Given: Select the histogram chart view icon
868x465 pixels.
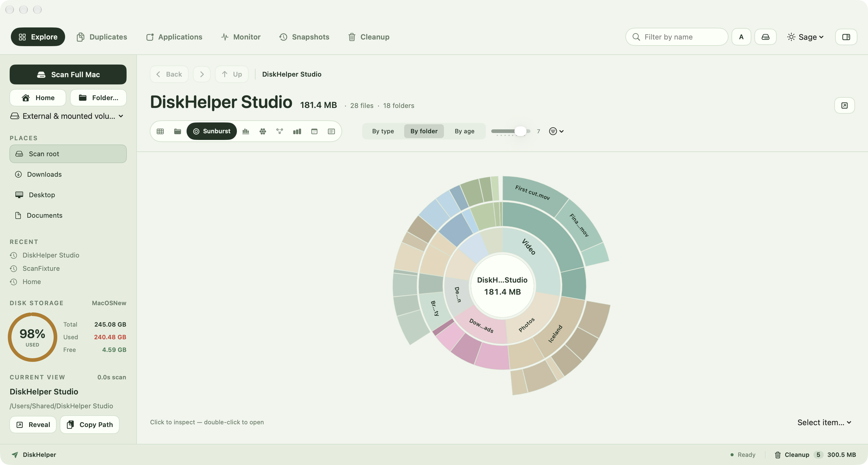Looking at the screenshot, I should point(246,131).
